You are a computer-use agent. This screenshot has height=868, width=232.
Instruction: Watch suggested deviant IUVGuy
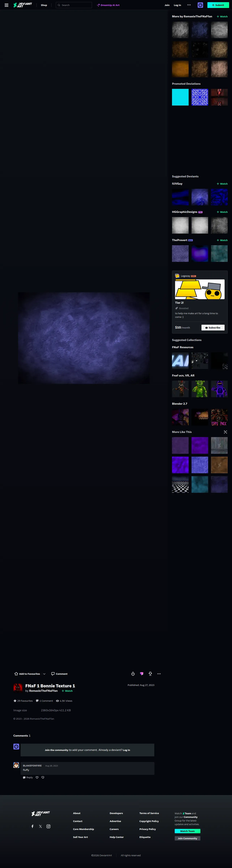click(x=222, y=184)
